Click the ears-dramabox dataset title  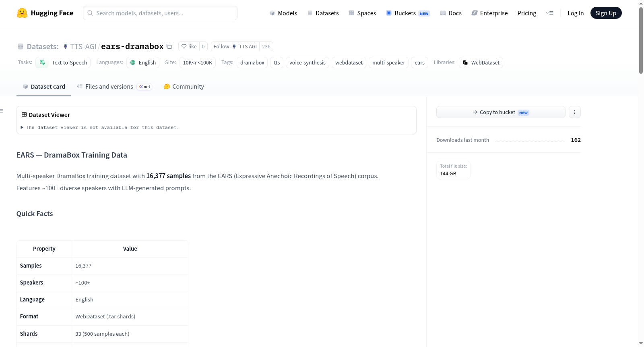click(132, 47)
